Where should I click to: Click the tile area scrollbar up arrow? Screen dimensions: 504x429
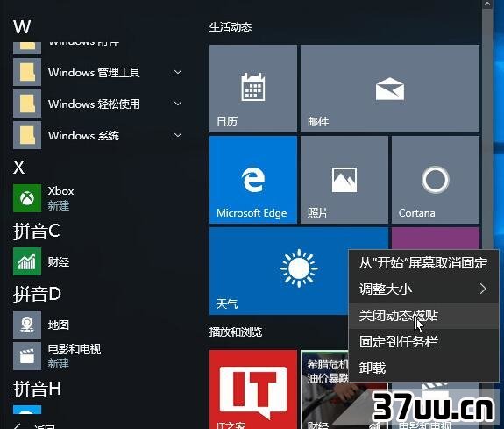pyautogui.click(x=487, y=4)
